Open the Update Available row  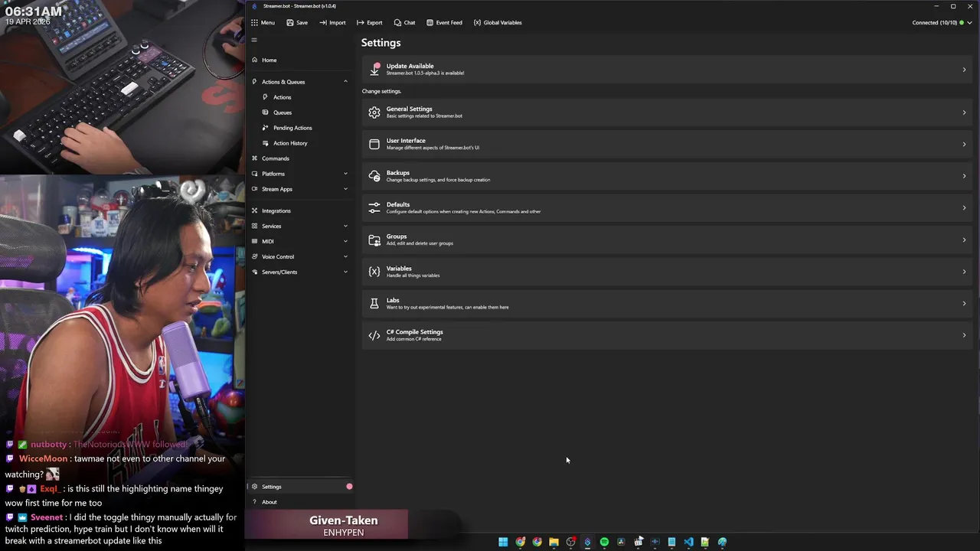667,69
